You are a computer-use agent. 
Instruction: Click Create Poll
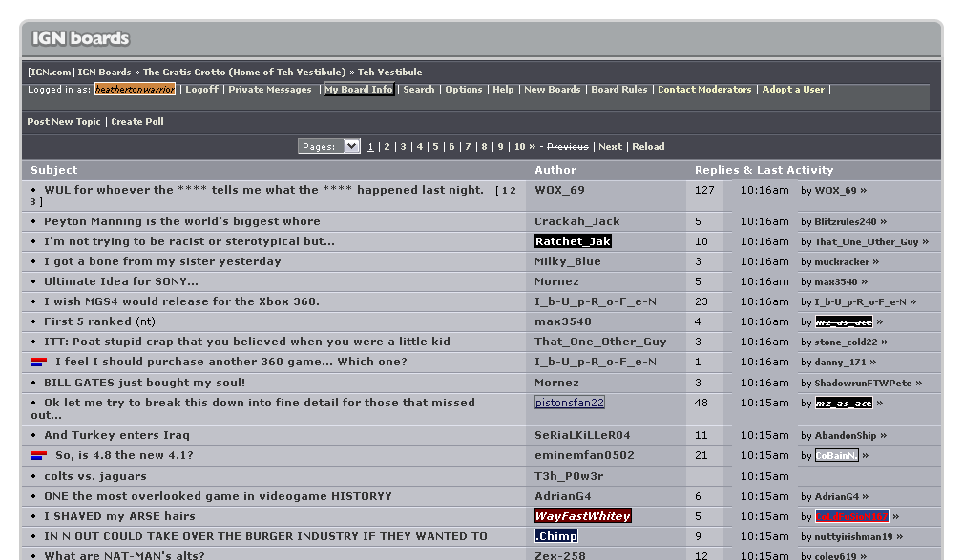tap(137, 121)
